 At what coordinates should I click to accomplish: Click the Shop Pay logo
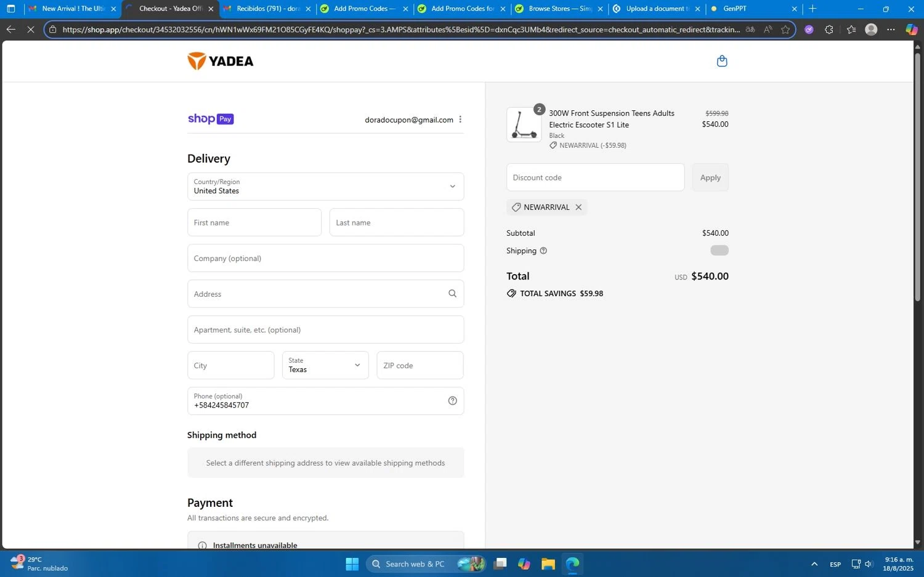[211, 119]
